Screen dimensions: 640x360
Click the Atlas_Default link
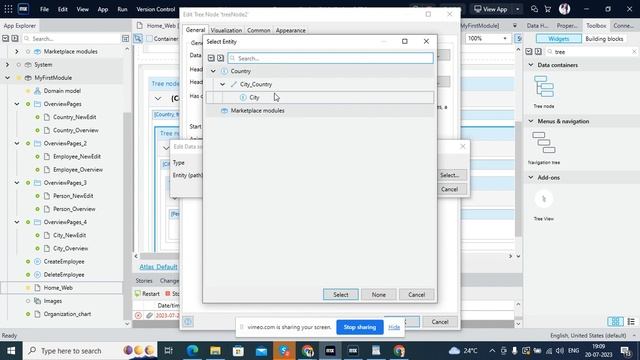click(x=158, y=267)
